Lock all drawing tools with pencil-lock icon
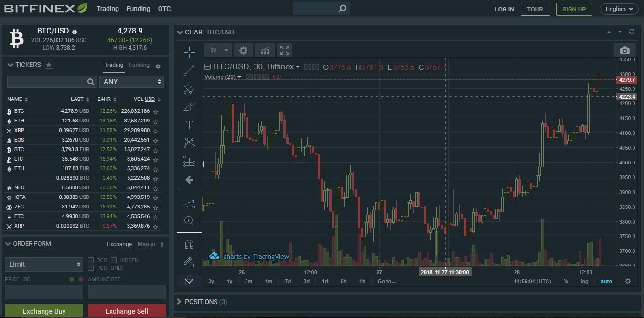The image size is (644, 318). coord(189,262)
